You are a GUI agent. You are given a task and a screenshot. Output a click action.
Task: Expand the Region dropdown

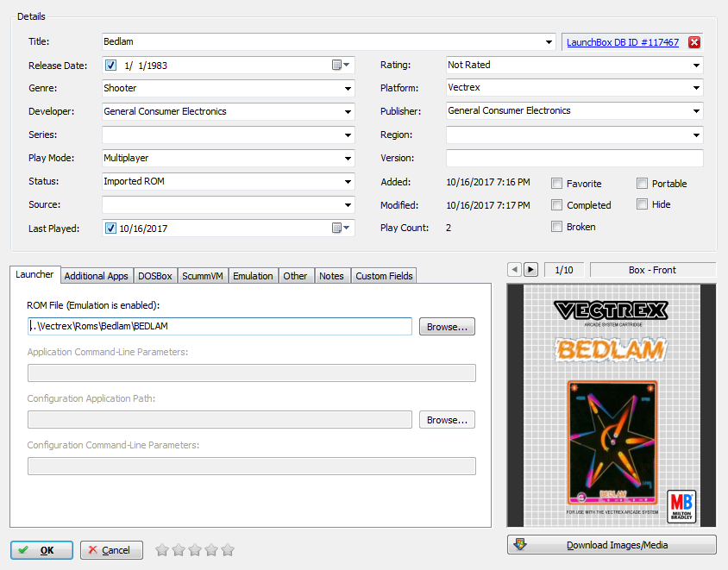tap(696, 135)
